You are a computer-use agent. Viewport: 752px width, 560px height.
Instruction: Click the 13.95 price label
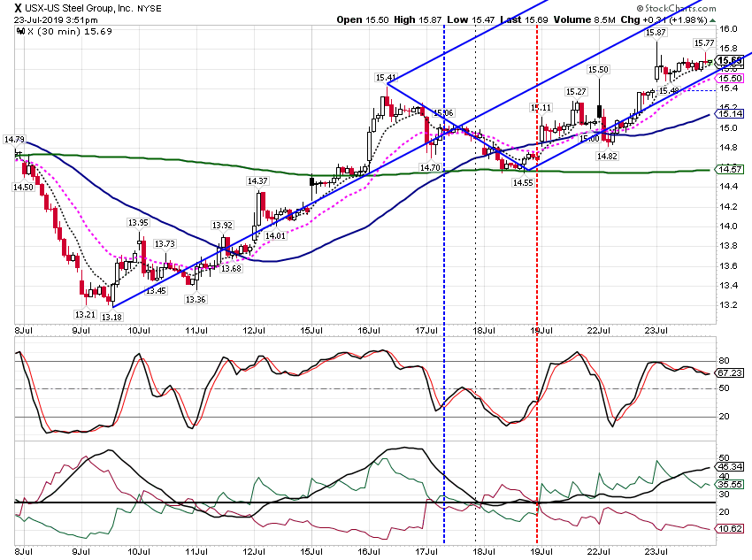[138, 222]
